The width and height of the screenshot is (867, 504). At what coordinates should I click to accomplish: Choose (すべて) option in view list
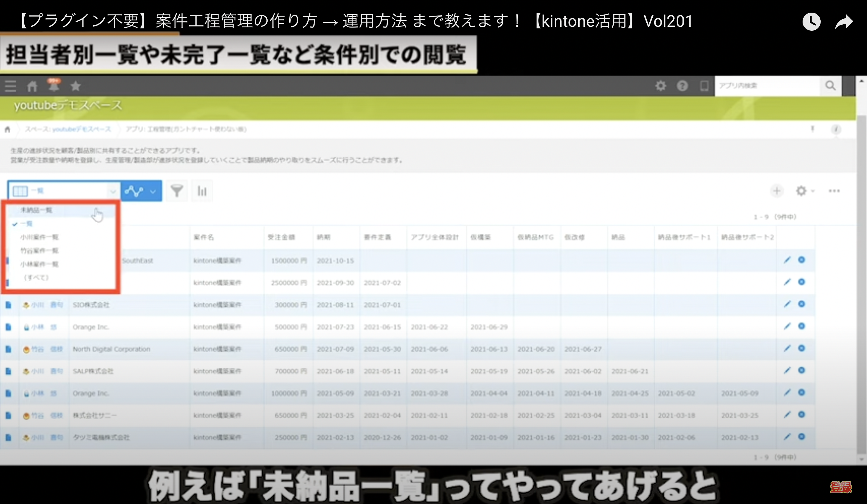(36, 278)
